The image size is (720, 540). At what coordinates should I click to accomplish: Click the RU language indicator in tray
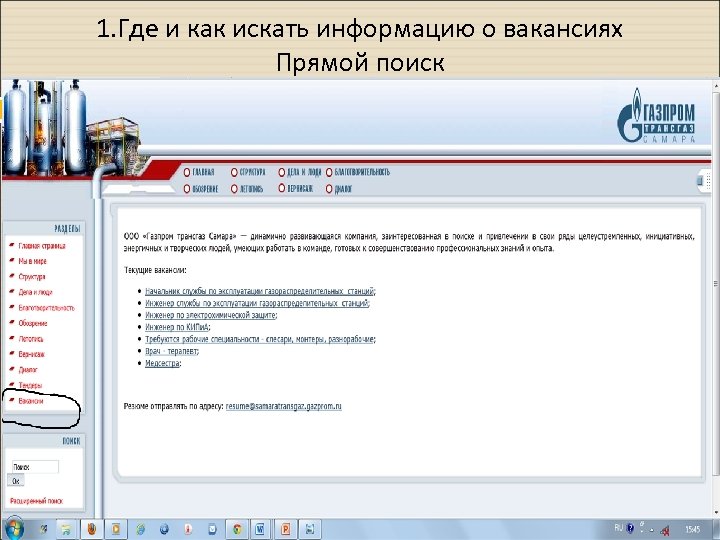pyautogui.click(x=619, y=528)
